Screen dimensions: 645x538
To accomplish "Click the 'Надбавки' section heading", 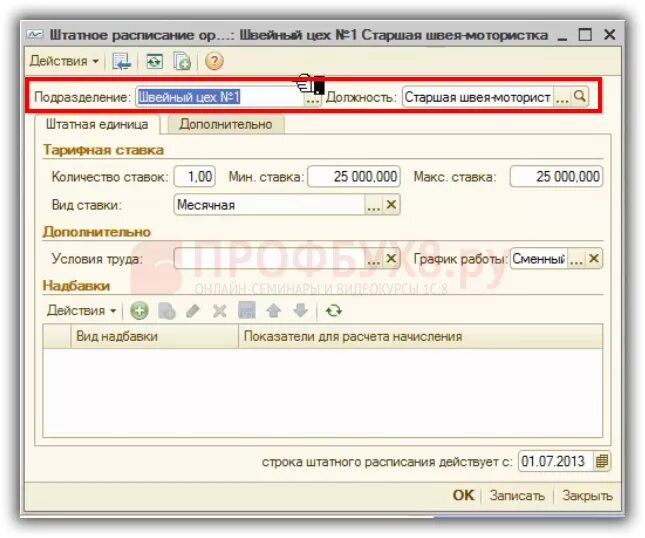I will point(76,285).
